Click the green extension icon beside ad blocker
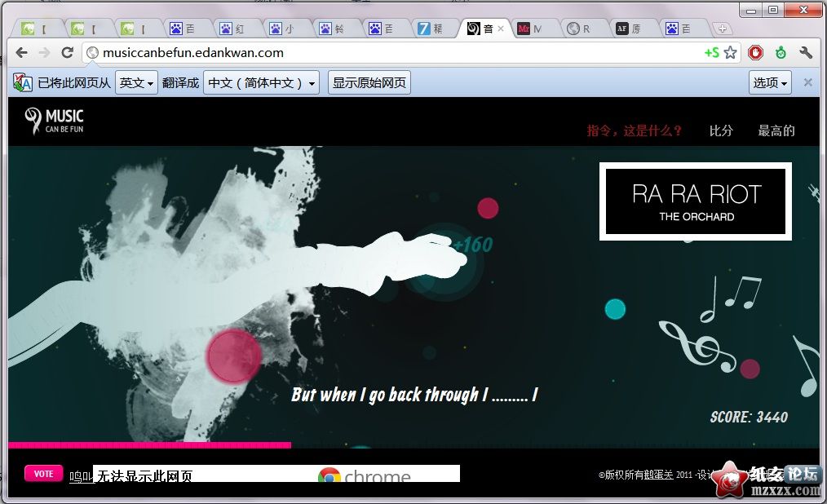The height and width of the screenshot is (504, 827). click(x=781, y=53)
